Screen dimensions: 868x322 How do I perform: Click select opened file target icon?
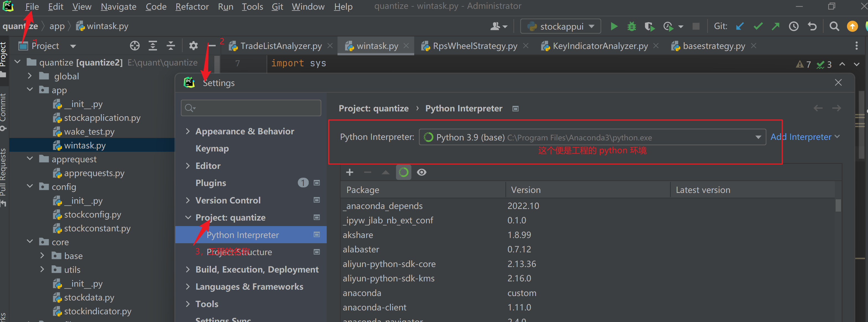135,46
